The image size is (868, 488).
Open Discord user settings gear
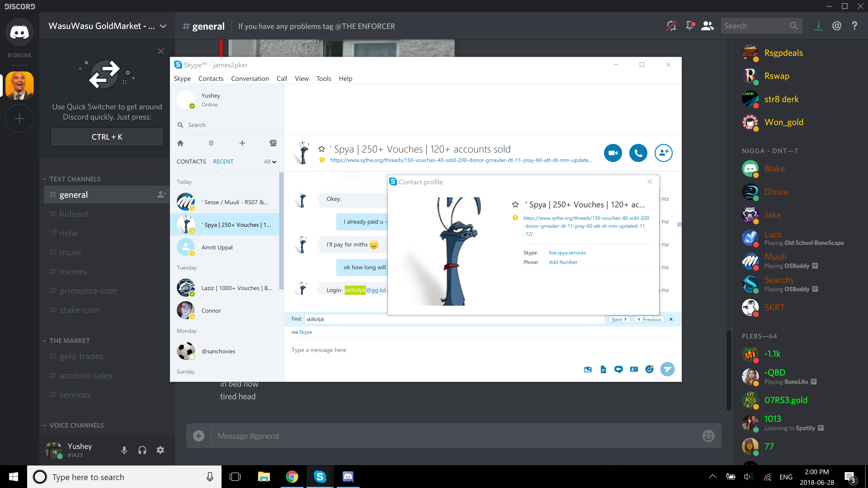pyautogui.click(x=160, y=450)
